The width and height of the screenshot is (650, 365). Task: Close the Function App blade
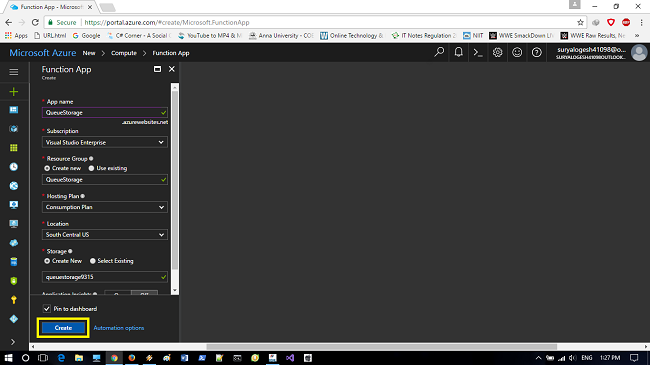click(172, 69)
